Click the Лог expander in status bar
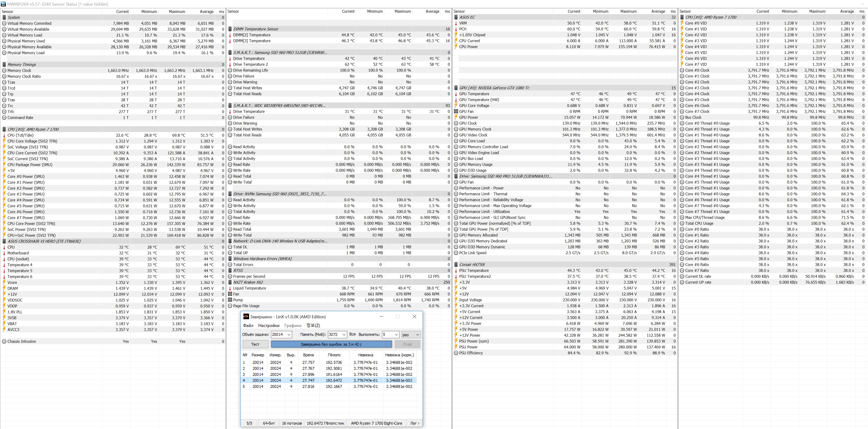The height and width of the screenshot is (429, 868). pos(414,423)
